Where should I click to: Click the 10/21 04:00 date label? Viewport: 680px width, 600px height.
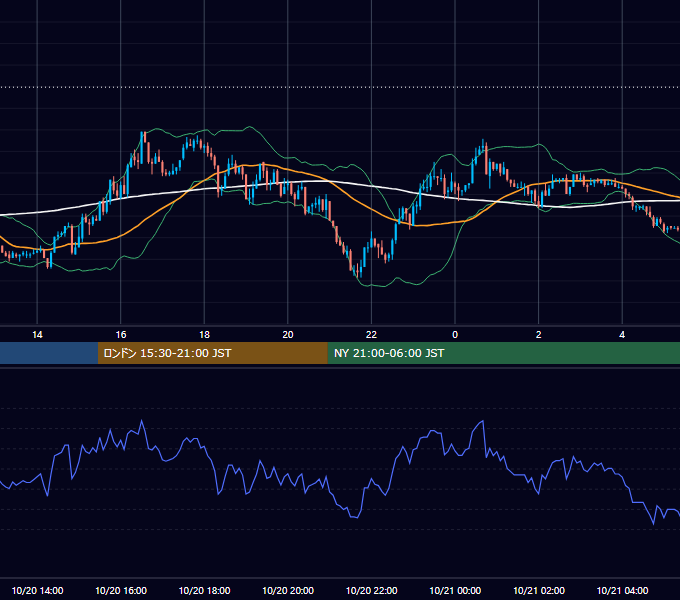(622, 590)
